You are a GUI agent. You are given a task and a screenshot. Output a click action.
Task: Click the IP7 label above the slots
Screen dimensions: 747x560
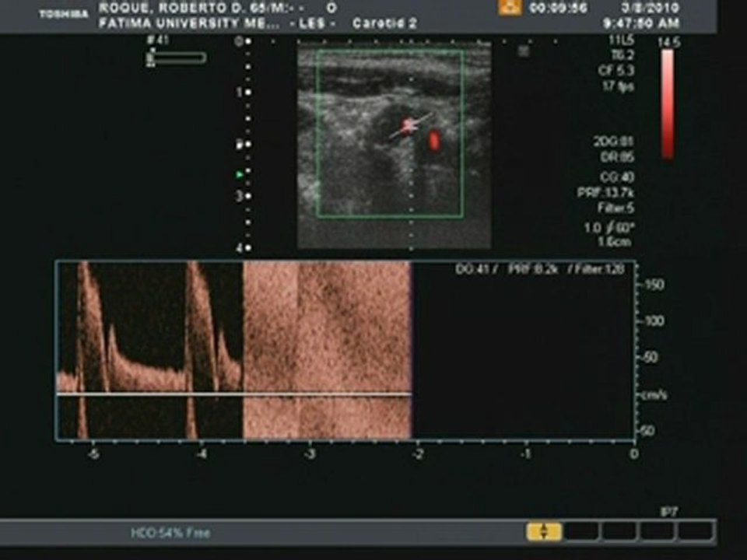pos(669,513)
